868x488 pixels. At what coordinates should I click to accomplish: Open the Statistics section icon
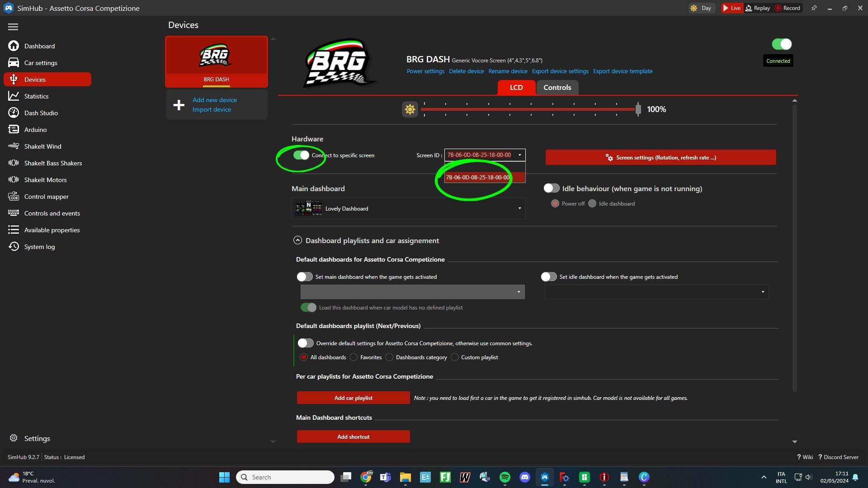click(14, 96)
